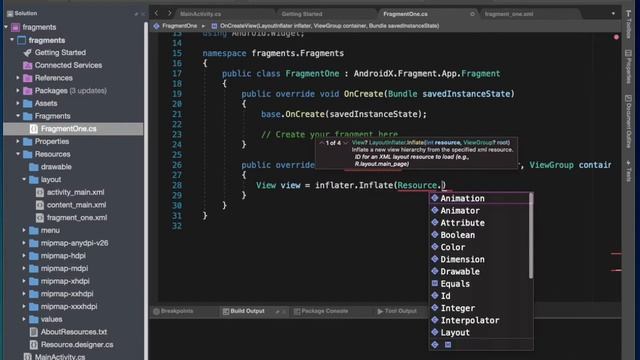The width and height of the screenshot is (640, 360).
Task: Expand the menu folder
Action: pos(24,230)
